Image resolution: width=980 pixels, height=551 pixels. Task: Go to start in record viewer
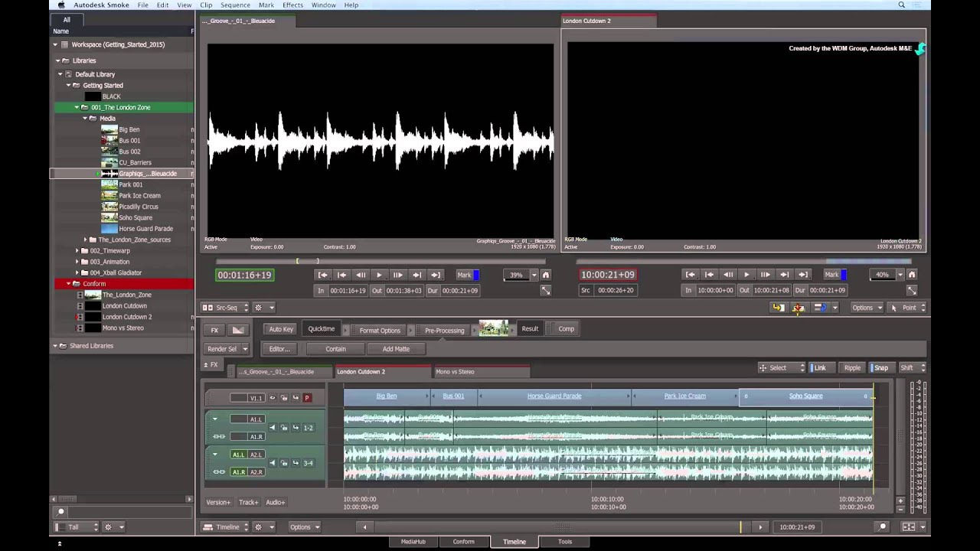(x=691, y=275)
